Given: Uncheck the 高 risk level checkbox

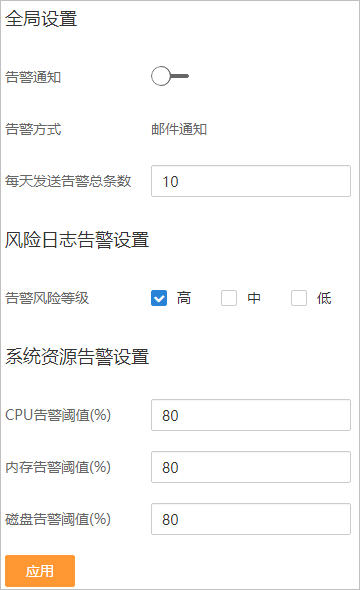Looking at the screenshot, I should coord(159,298).
